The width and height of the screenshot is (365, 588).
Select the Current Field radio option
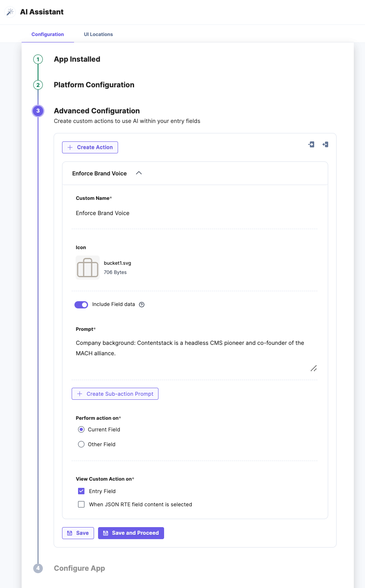coord(81,429)
